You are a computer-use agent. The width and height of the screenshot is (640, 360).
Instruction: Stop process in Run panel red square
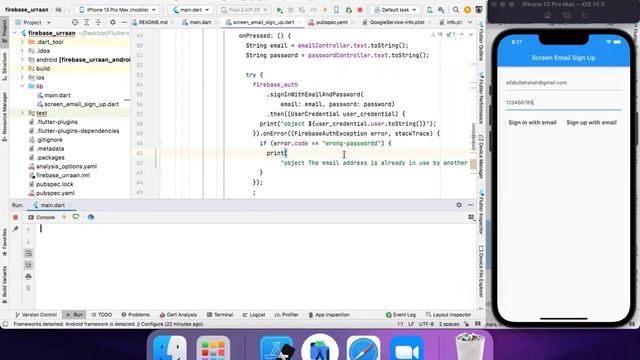click(x=16, y=217)
